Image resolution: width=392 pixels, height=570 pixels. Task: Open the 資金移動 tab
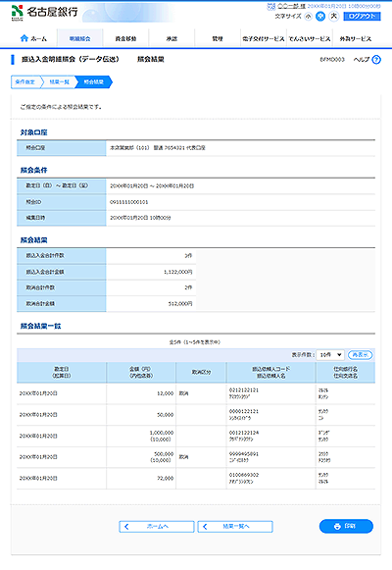(125, 38)
